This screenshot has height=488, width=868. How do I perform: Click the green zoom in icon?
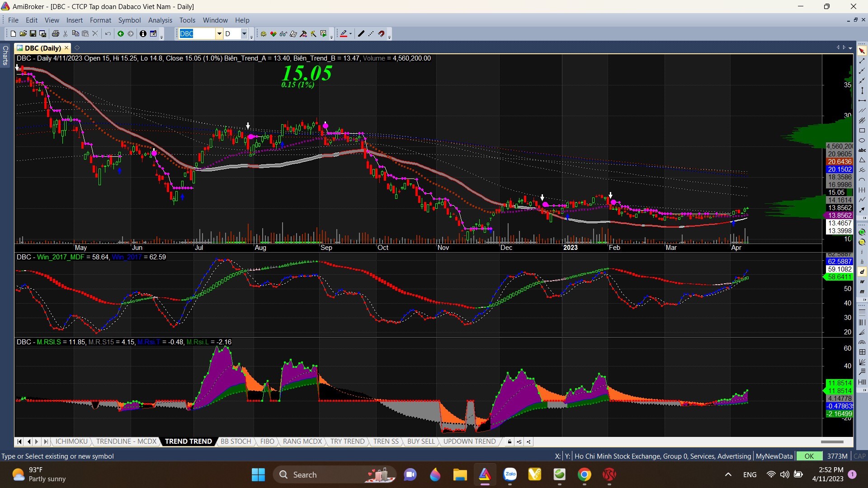[862, 232]
